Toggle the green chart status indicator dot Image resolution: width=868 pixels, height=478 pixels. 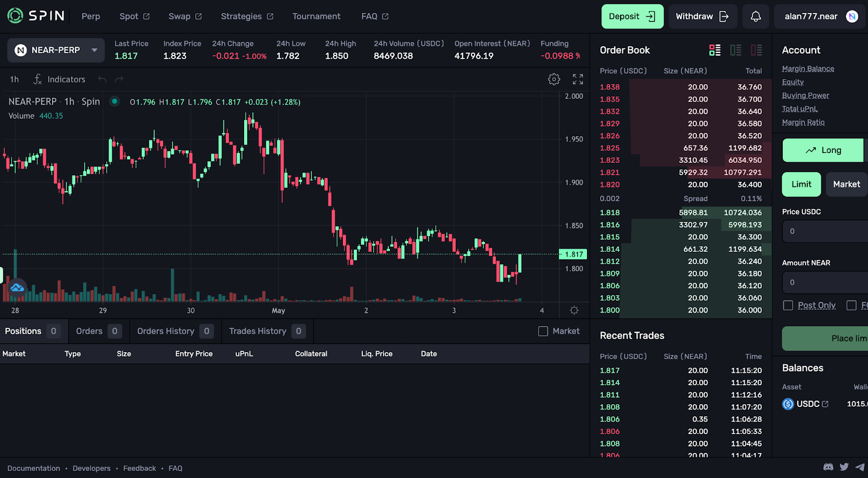coord(114,101)
